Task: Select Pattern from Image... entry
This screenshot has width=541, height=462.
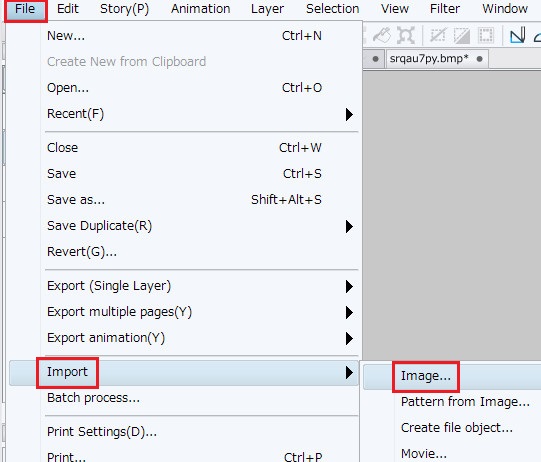Action: (x=465, y=402)
